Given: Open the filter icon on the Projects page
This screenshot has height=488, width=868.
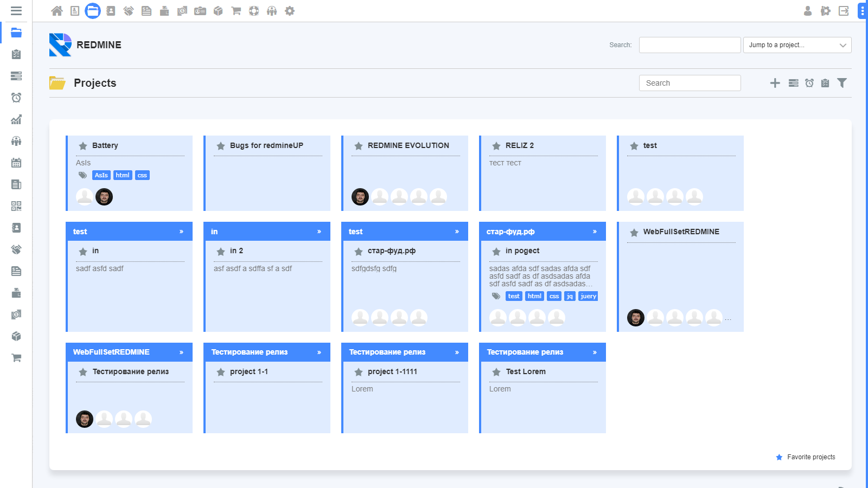Looking at the screenshot, I should [842, 83].
